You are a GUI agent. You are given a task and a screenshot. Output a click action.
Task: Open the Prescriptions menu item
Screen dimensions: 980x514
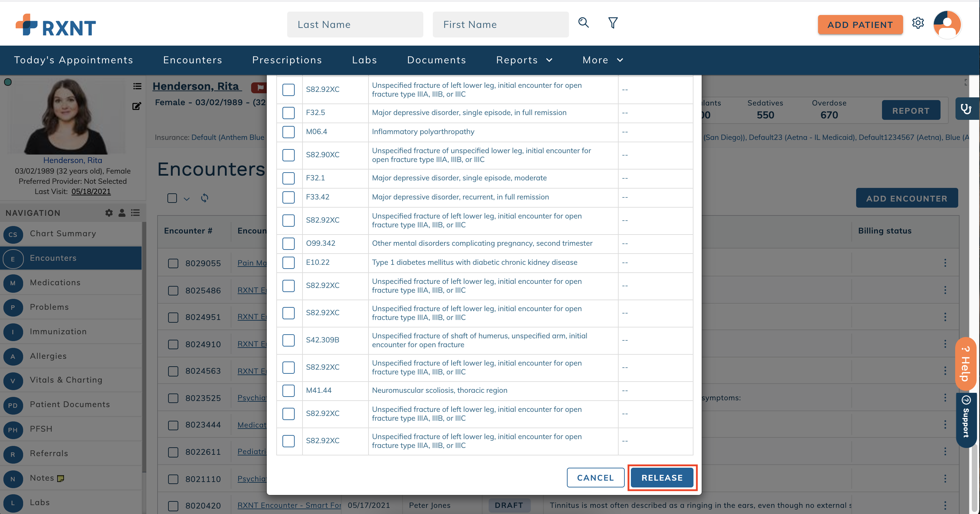click(x=287, y=60)
